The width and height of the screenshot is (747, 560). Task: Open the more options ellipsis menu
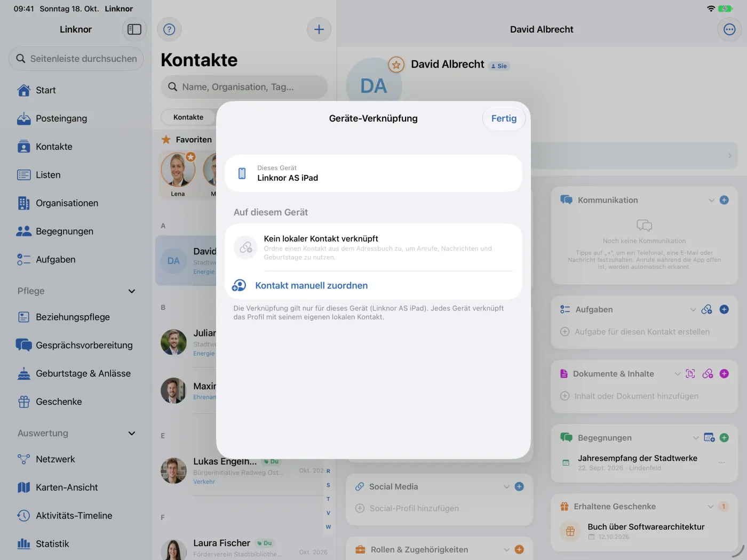coord(729,29)
